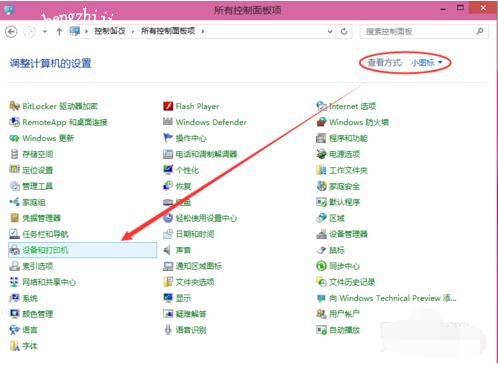Open 系统 link
The height and width of the screenshot is (365, 498).
click(30, 298)
